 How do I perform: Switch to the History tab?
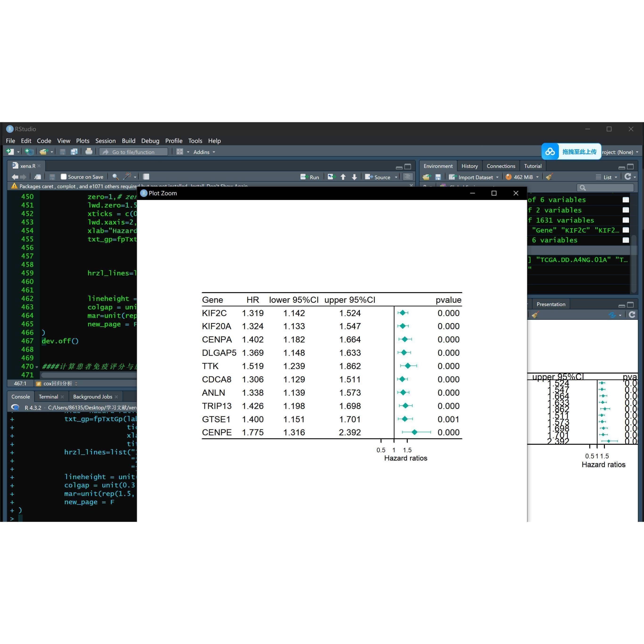469,166
